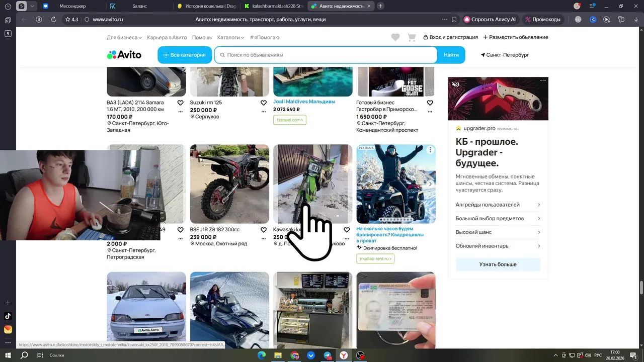Image resolution: width=644 pixels, height=362 pixels.
Task: Add Suzuki rm 125 listing to favorites
Action: (x=263, y=103)
